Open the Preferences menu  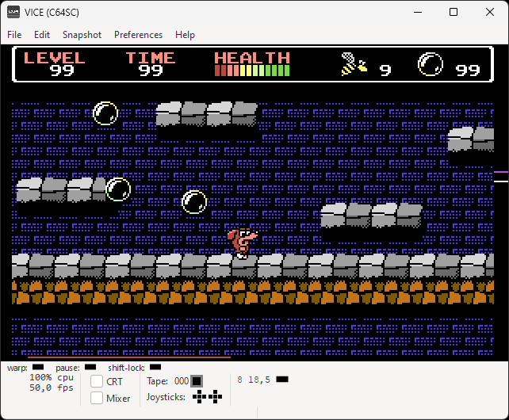[x=138, y=35]
